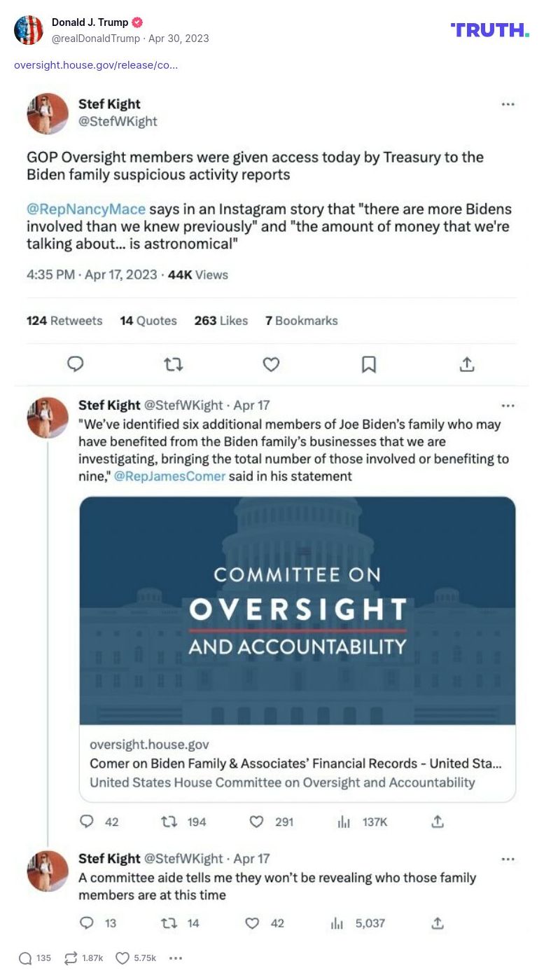544x980 pixels.
Task: Click the ReTruth icon showing 1.87k
Action: 71,958
